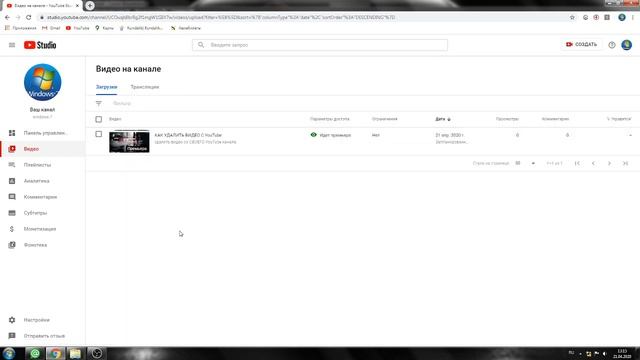Open the Gmail bookmark
The height and width of the screenshot is (360, 640).
pos(51,28)
